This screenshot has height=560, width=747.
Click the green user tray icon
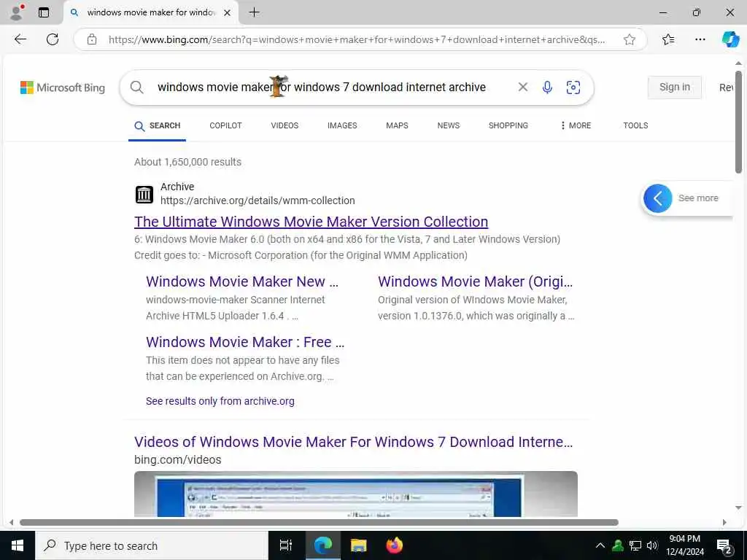coord(618,545)
